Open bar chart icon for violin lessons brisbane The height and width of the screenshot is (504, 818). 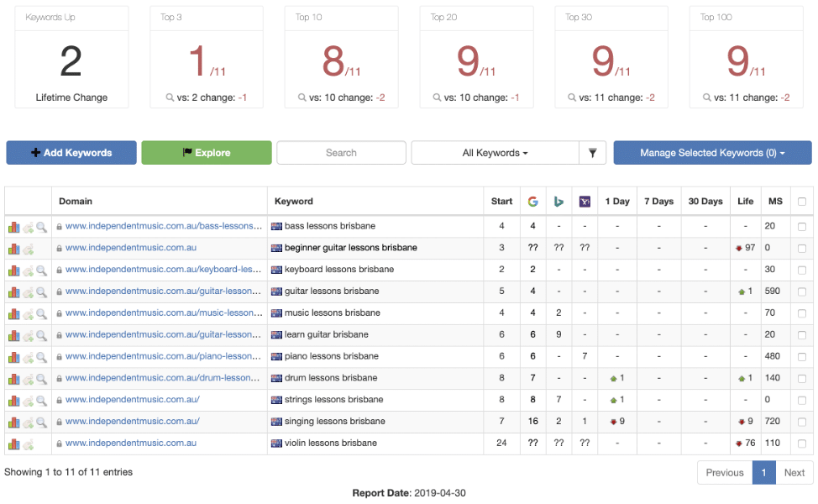point(14,444)
